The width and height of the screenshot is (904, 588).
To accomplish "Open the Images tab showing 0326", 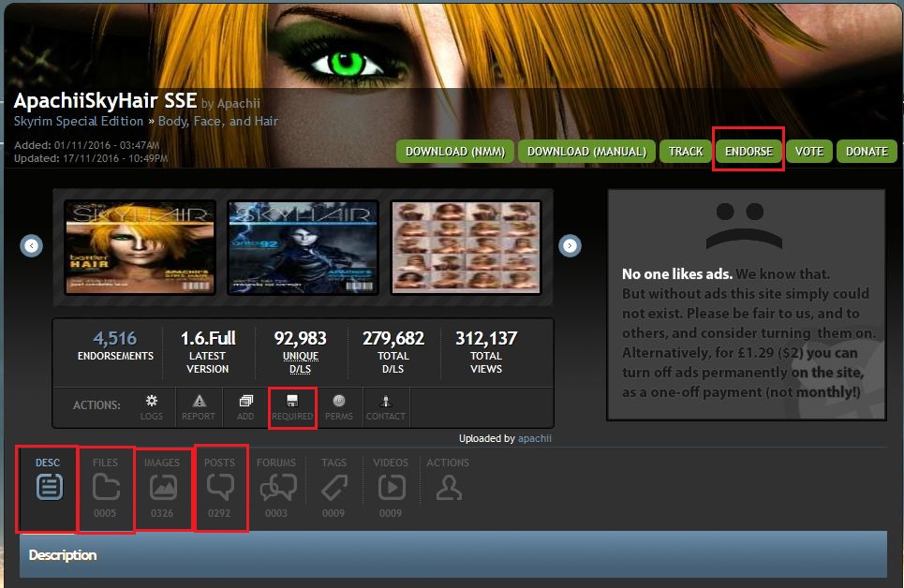I will click(x=163, y=487).
